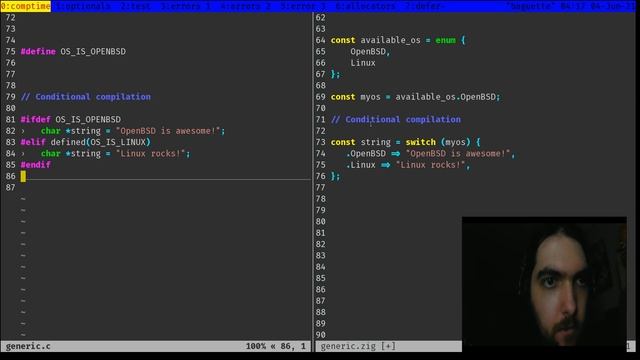
Task: Click the 'OpenBSD,' enum member on line 65
Action: point(370,52)
